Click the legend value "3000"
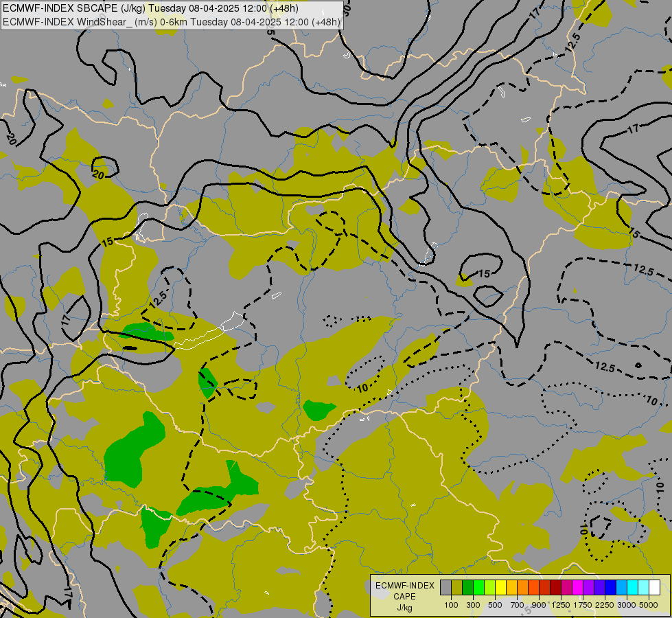 tap(627, 605)
